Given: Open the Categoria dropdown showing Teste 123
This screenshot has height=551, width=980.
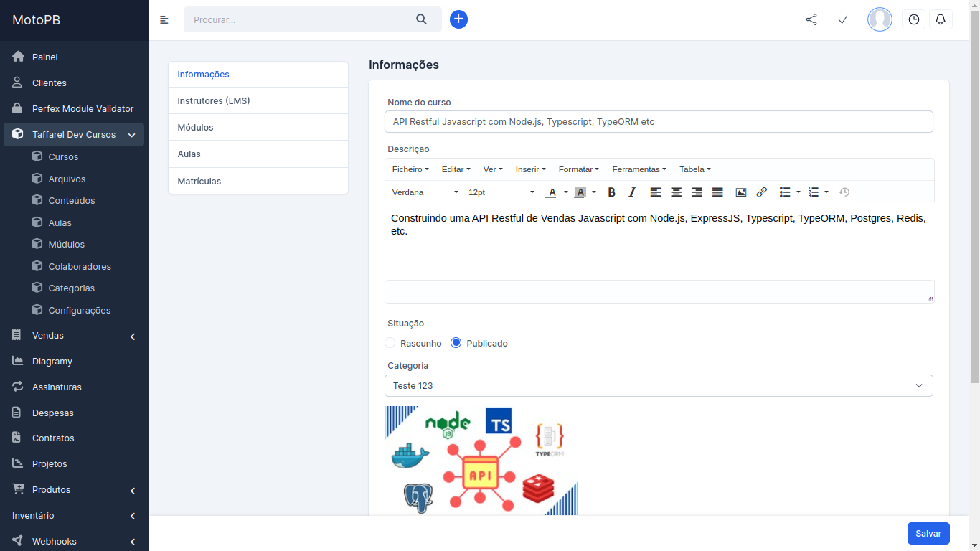Looking at the screenshot, I should tap(659, 385).
